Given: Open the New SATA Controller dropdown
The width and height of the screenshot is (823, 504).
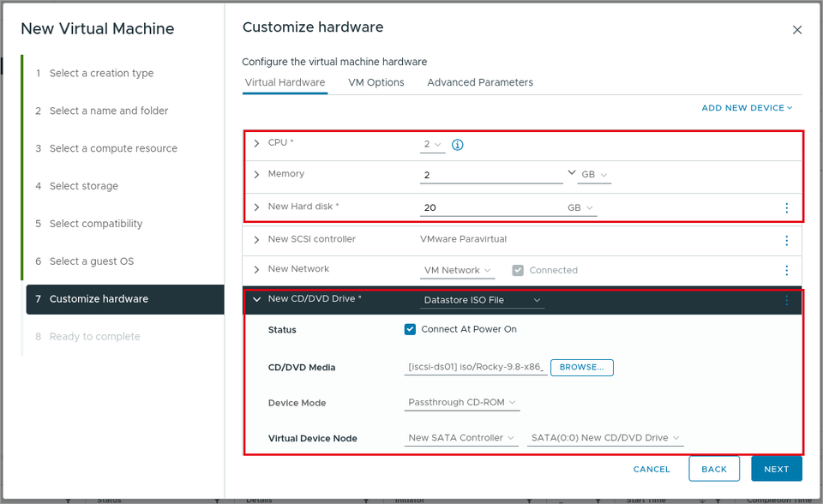Looking at the screenshot, I should pyautogui.click(x=461, y=438).
